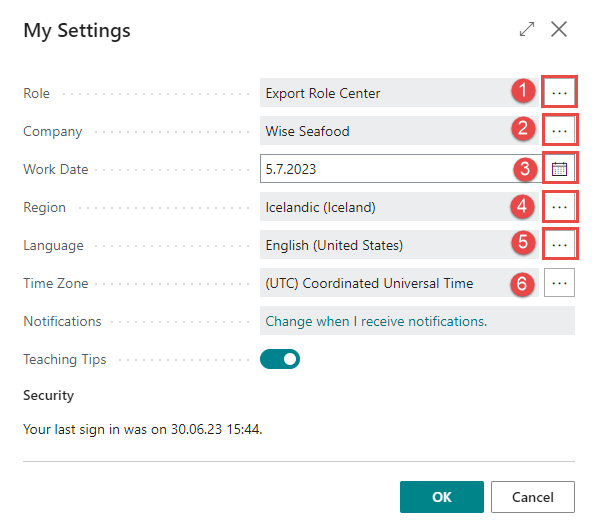Viewport: 594px width, 532px height.
Task: Expand the My Settings dialog to full size
Action: click(527, 29)
